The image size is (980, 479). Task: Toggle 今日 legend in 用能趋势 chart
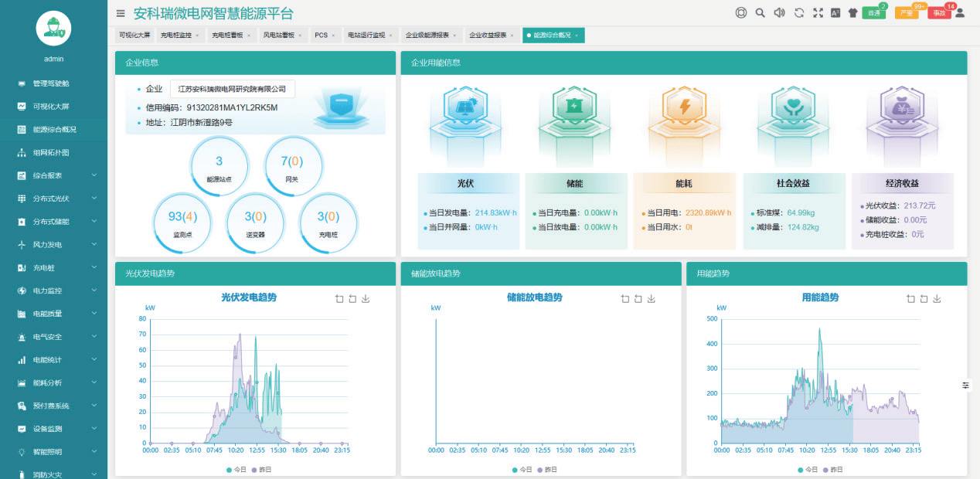[x=808, y=470]
